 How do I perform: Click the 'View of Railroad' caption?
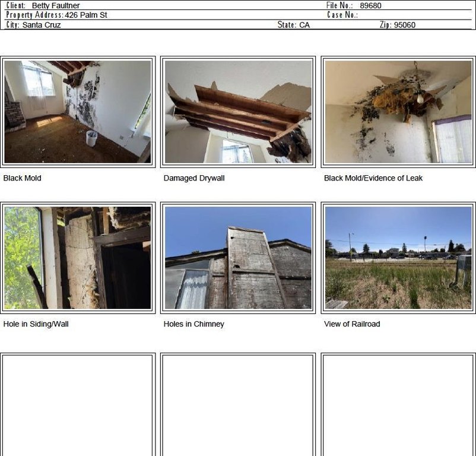pyautogui.click(x=352, y=324)
